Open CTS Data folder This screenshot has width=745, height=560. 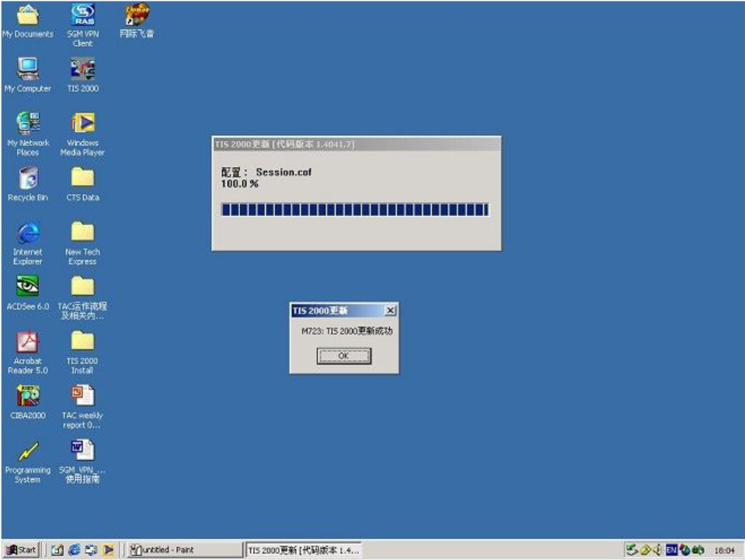pos(82,184)
